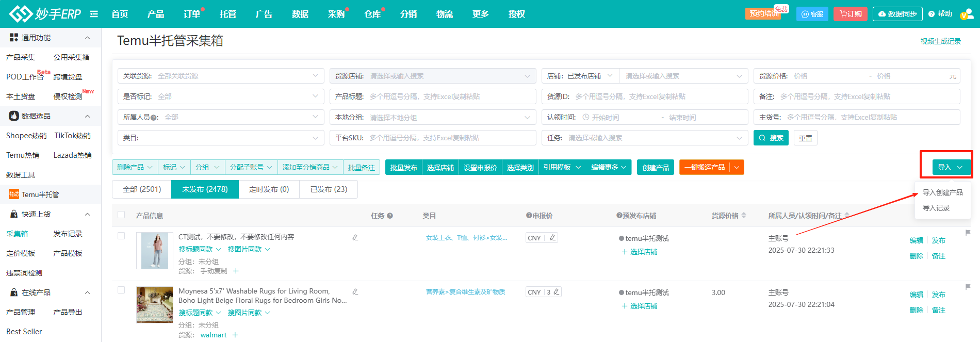Expand 搜标题同款 in the CT测试 row
Viewport: 980px width, 342px height.
pos(200,249)
